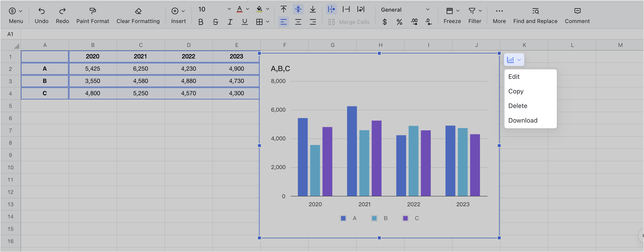Select Edit from the chart context menu
The width and height of the screenshot is (644, 252).
[x=514, y=77]
